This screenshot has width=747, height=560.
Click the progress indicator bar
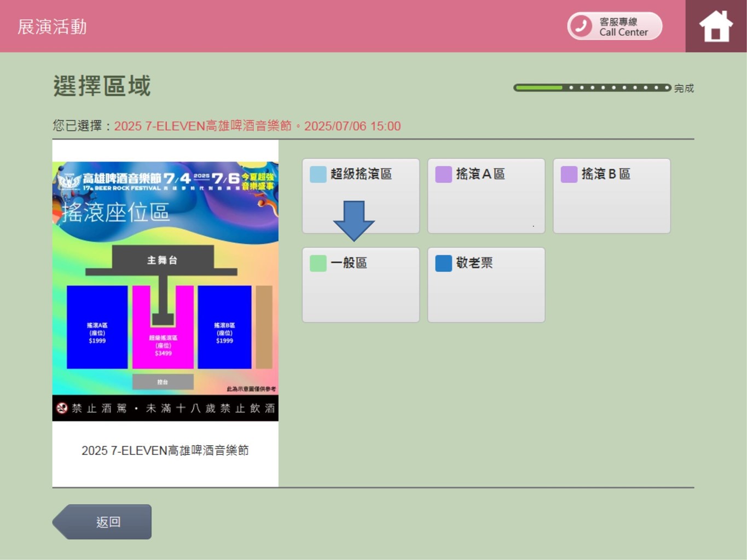(592, 87)
